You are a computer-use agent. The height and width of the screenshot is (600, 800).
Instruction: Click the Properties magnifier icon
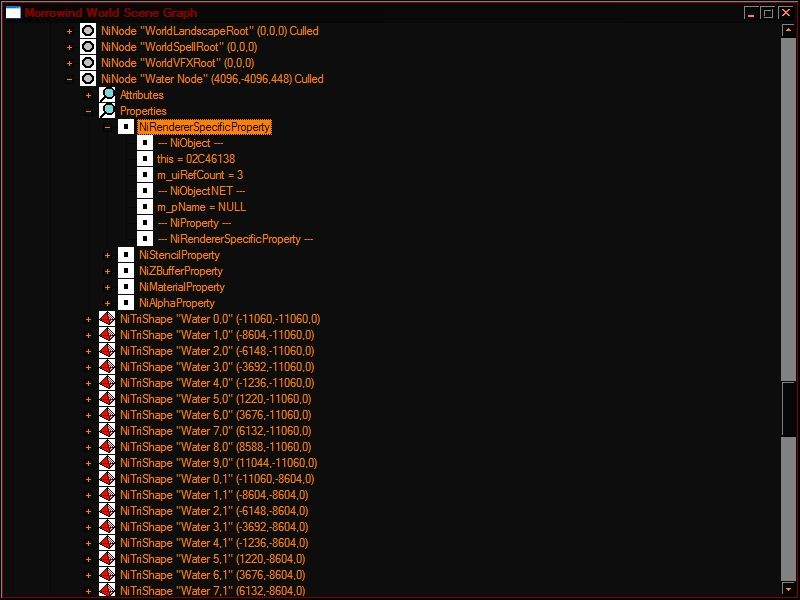[x=107, y=111]
